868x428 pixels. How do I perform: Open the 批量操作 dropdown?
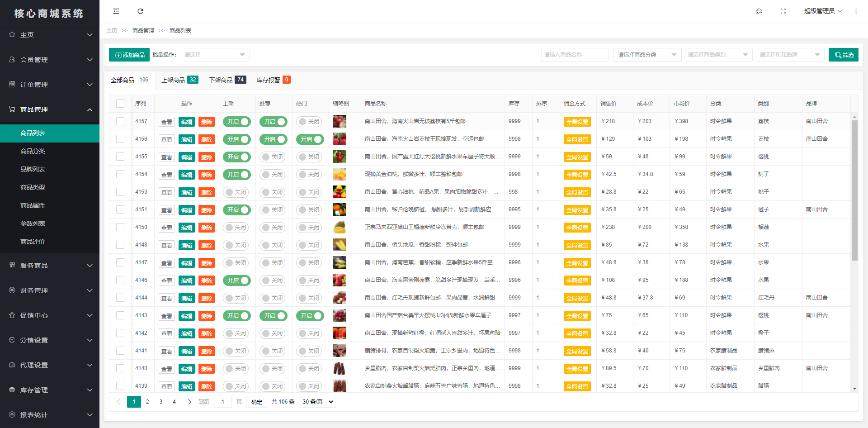click(x=216, y=55)
